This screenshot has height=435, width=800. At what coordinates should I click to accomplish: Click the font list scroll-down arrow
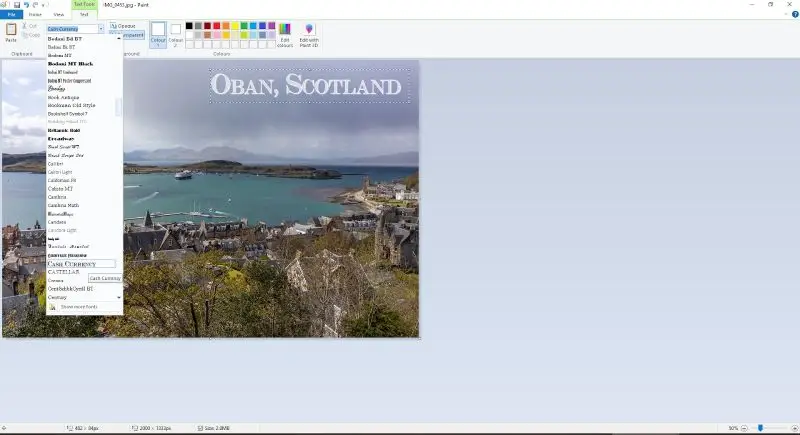(x=119, y=297)
